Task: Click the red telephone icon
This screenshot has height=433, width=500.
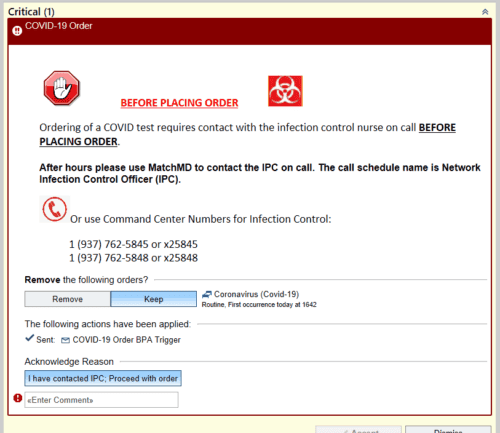Action: 55,209
